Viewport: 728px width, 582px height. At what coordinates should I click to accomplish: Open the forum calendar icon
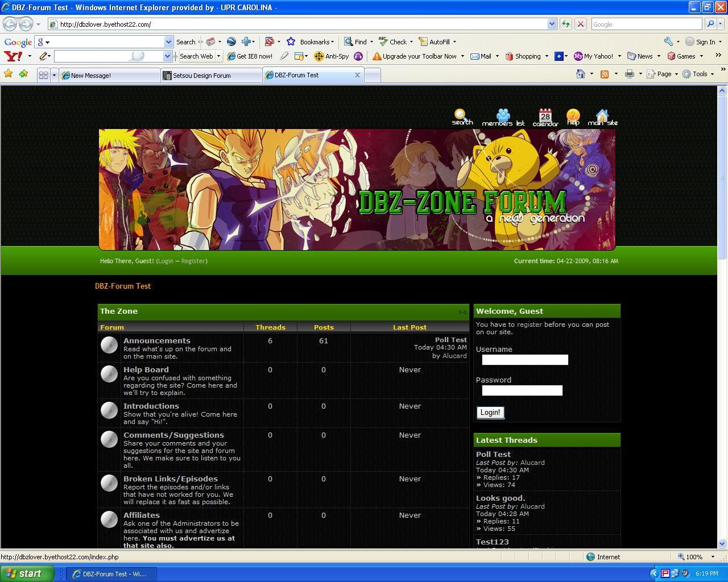point(545,118)
